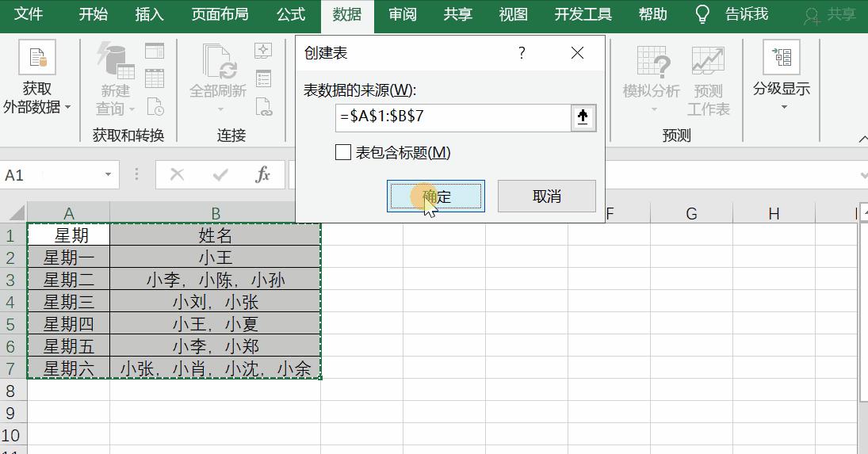
Task: Click cell 小张，小肖，小沈，小余
Action: 216,368
